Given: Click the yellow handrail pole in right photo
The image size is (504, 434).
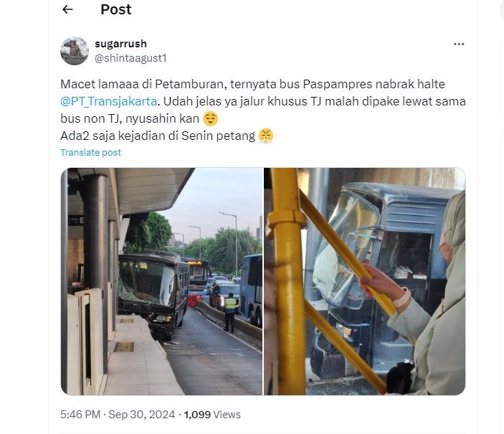Looking at the screenshot, I should click(287, 281).
